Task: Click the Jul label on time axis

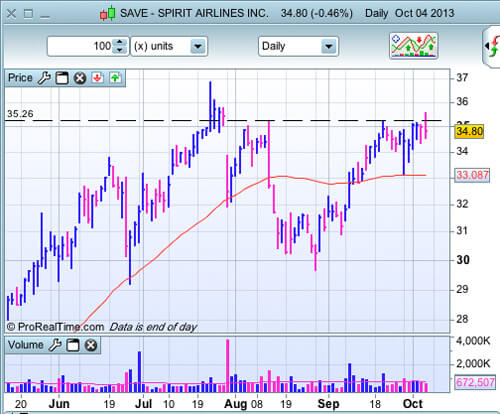Action: point(143,404)
